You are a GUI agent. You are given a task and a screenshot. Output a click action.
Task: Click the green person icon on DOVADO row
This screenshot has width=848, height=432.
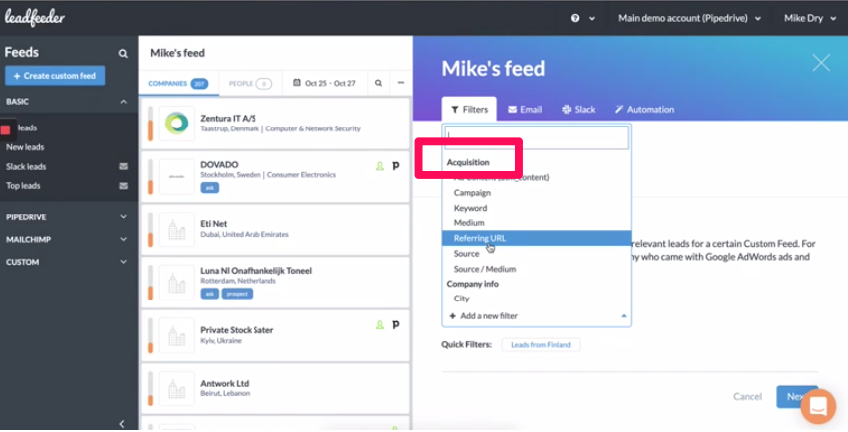(380, 166)
